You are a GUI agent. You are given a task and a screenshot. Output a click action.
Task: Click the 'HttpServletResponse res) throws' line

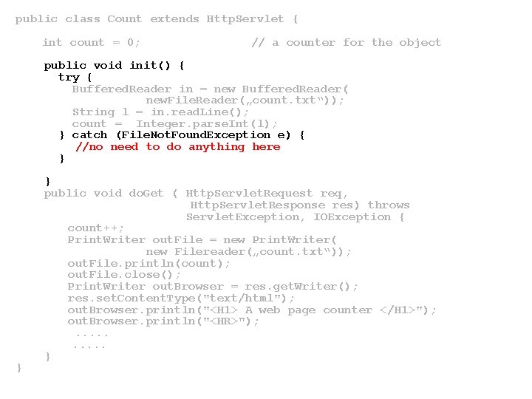pos(299,205)
